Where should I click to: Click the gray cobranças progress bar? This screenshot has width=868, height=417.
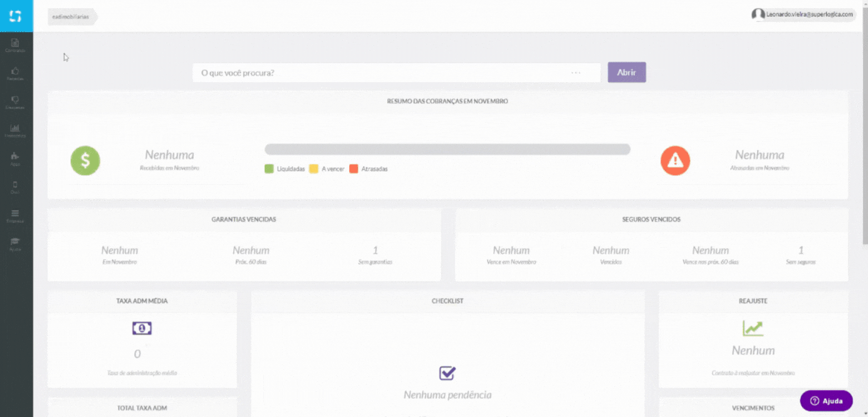(447, 149)
